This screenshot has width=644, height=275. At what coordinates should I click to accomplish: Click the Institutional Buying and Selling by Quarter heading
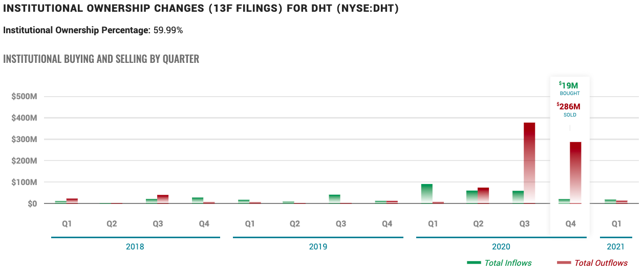coord(101,59)
